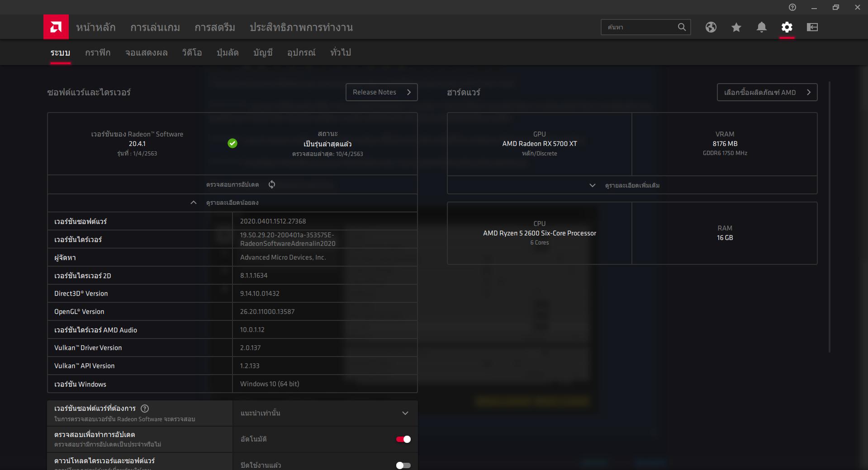Screen dimensions: 868x470
Task: Select the กราฟิก graphics sub-tab
Action: tap(98, 52)
